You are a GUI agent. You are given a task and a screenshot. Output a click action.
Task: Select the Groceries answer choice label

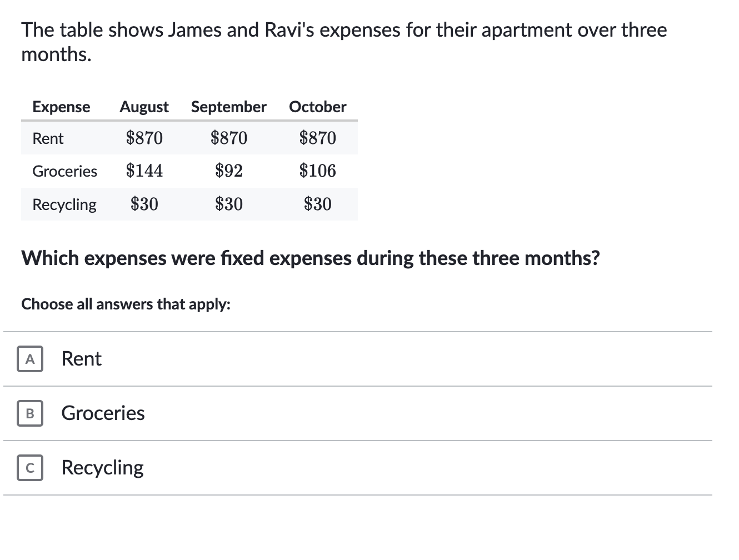tap(103, 413)
